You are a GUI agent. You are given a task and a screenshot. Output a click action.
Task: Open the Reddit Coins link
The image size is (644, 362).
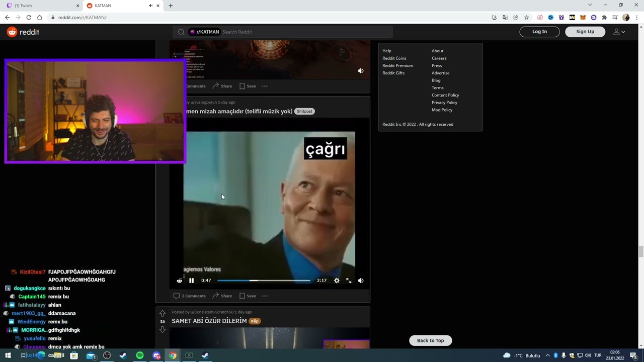(394, 58)
